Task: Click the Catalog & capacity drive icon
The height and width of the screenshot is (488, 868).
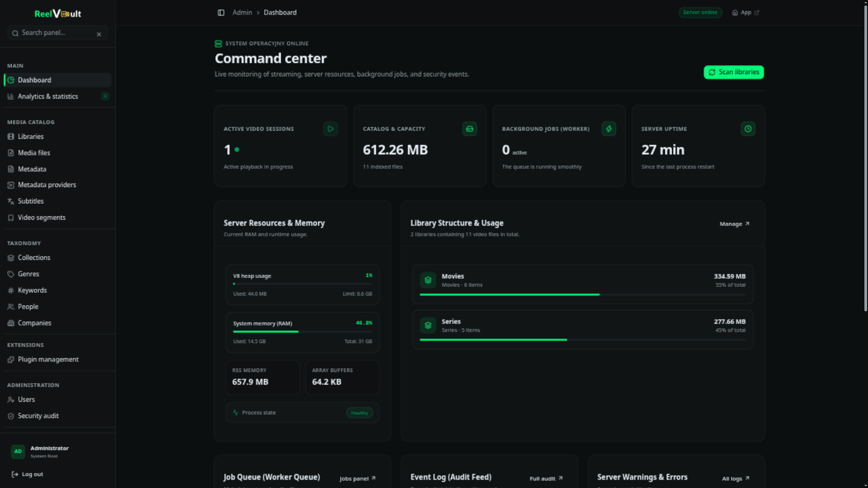Action: (470, 129)
